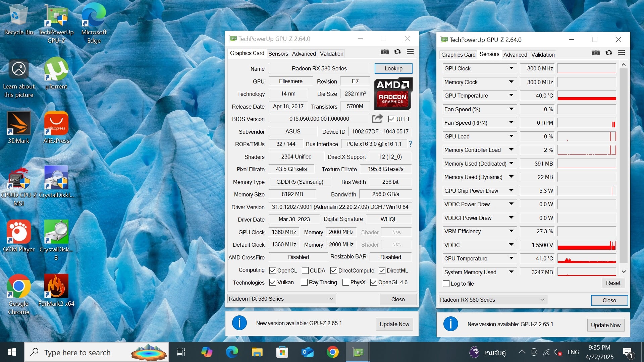Open CPUID CPU-Z MSI desktop shortcut
This screenshot has height=362, width=644.
pos(18,186)
